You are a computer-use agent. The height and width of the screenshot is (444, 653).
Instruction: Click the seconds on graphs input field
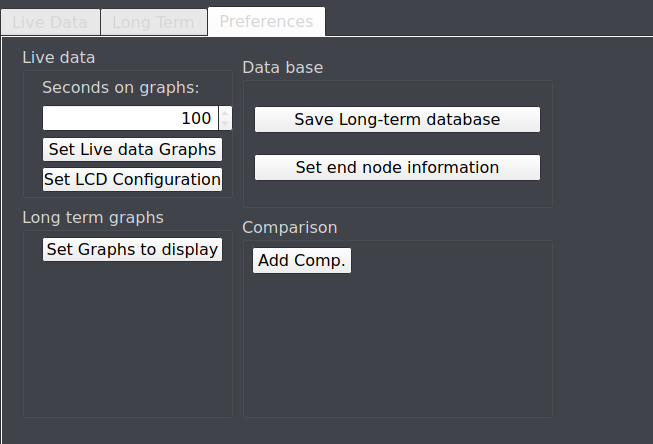point(130,118)
